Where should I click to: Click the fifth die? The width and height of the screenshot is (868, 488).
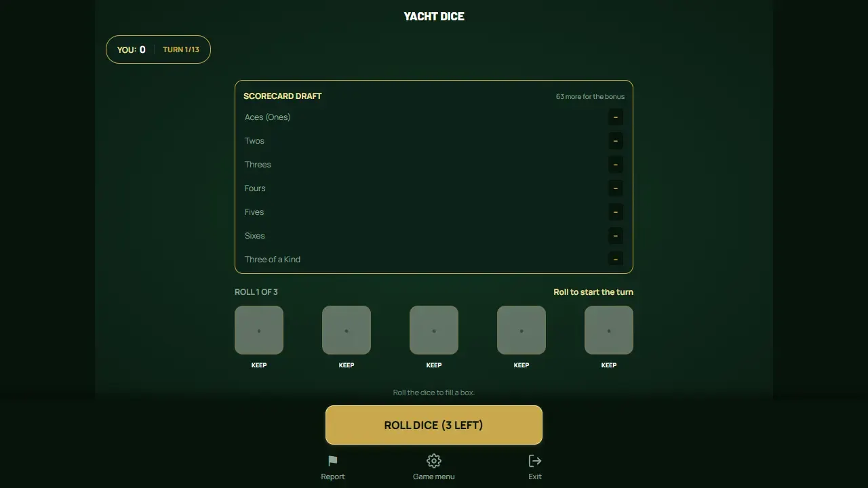[x=609, y=330]
